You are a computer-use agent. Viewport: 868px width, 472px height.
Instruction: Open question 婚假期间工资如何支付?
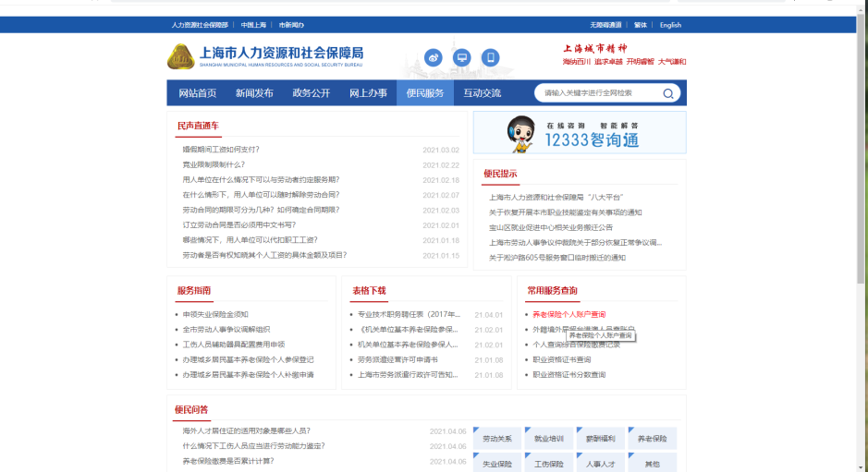click(221, 150)
